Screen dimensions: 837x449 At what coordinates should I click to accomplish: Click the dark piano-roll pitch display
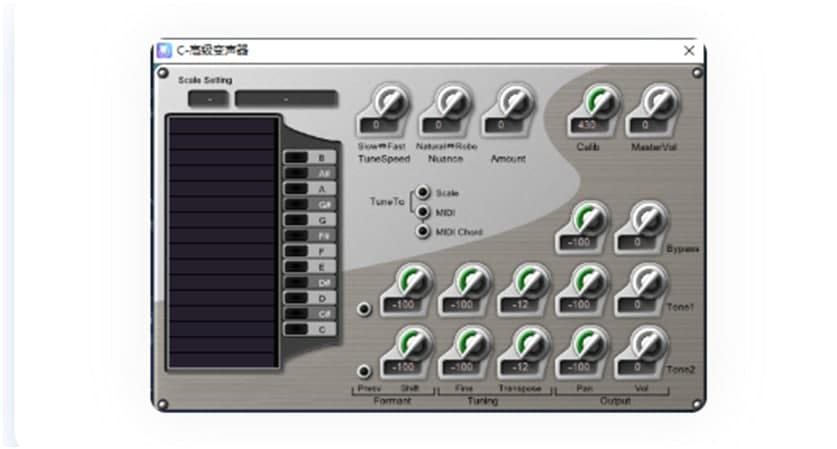point(223,242)
